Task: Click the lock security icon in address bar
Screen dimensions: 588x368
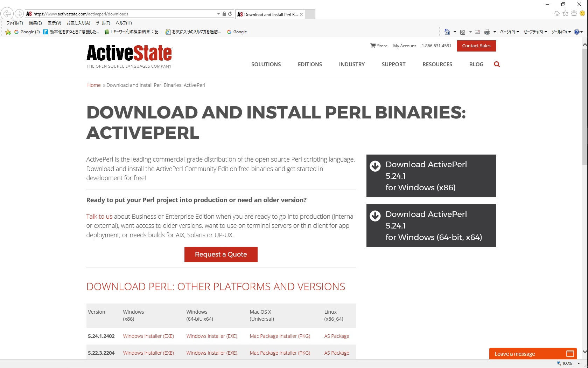Action: click(224, 14)
